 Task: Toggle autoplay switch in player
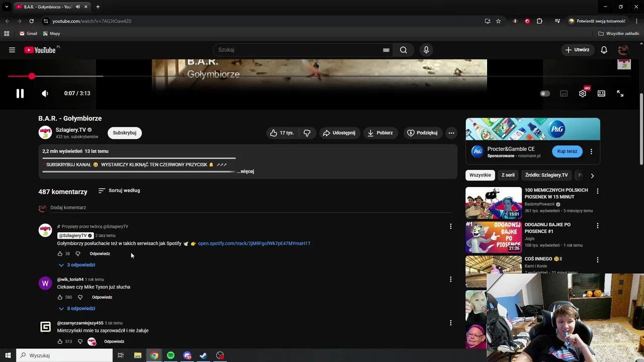point(545,94)
